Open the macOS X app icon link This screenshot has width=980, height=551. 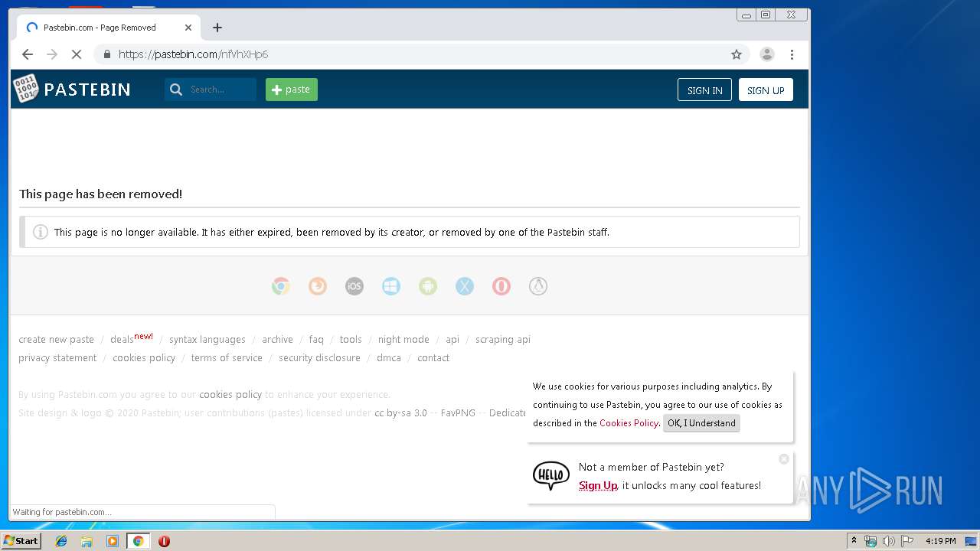point(465,286)
